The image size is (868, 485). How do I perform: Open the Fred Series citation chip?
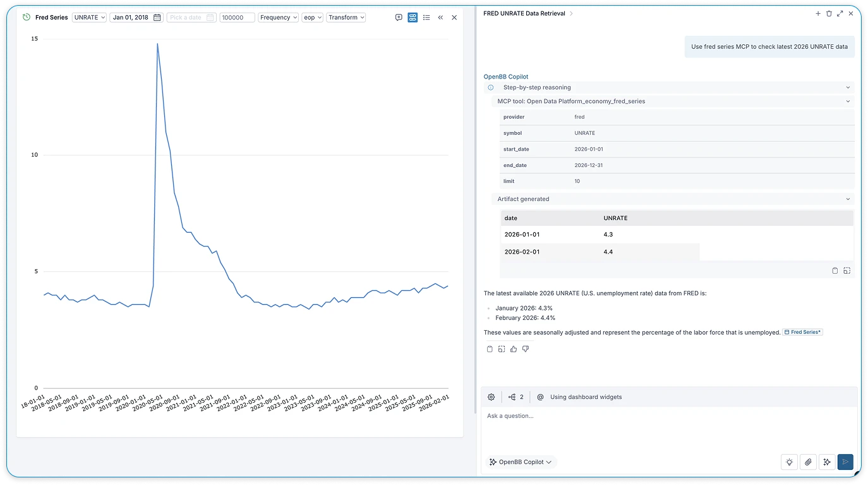(x=802, y=331)
